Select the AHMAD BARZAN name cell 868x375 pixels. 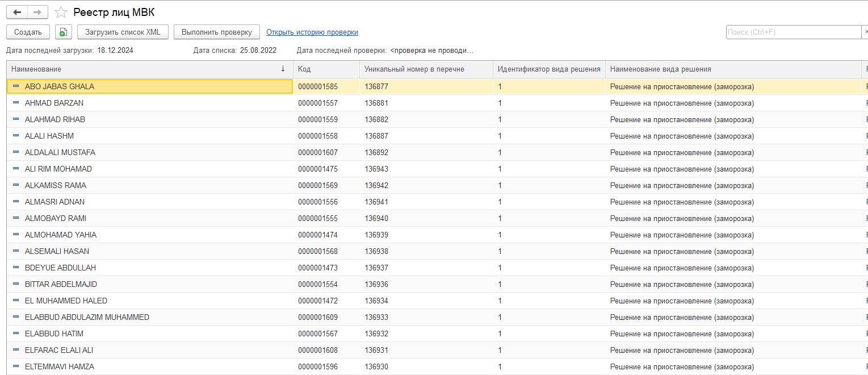pyautogui.click(x=149, y=103)
